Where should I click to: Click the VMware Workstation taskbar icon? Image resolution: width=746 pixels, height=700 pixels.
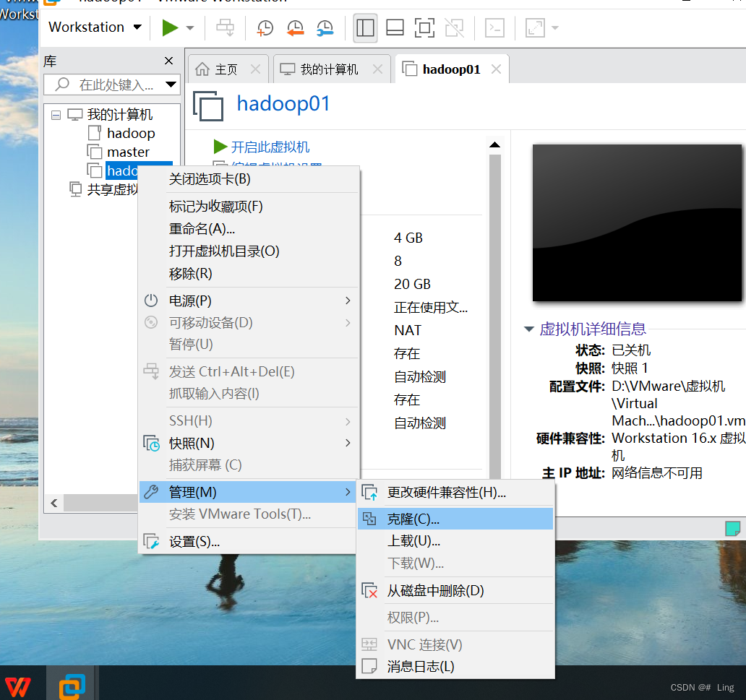(x=72, y=686)
